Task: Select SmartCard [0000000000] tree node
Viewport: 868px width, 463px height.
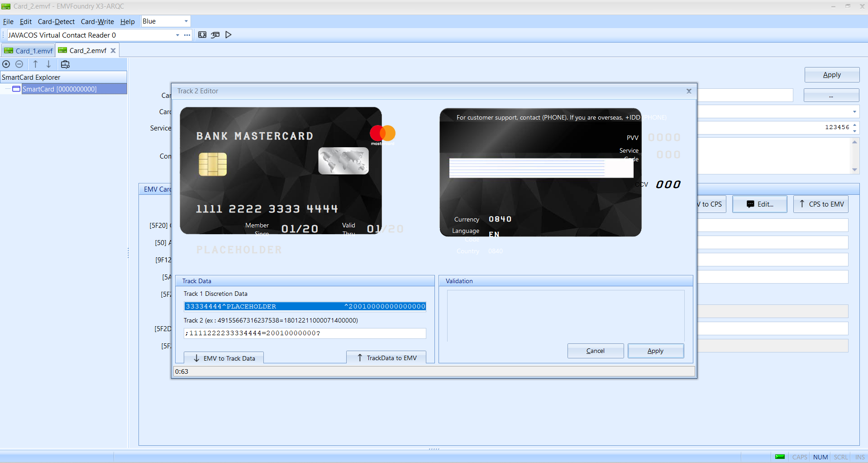Action: (59, 89)
